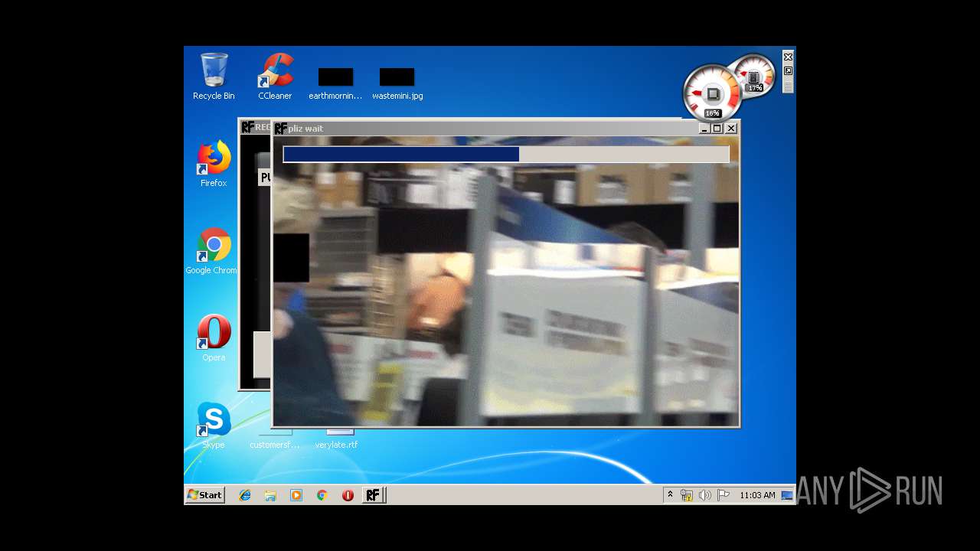The width and height of the screenshot is (980, 551).
Task: Open the Recycle Bin desktop icon
Action: (x=214, y=77)
